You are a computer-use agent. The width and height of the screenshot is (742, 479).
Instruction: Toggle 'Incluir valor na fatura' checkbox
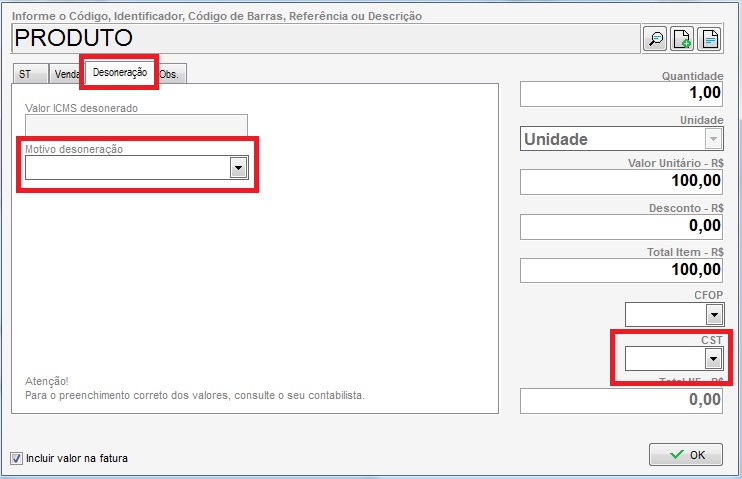coord(16,458)
